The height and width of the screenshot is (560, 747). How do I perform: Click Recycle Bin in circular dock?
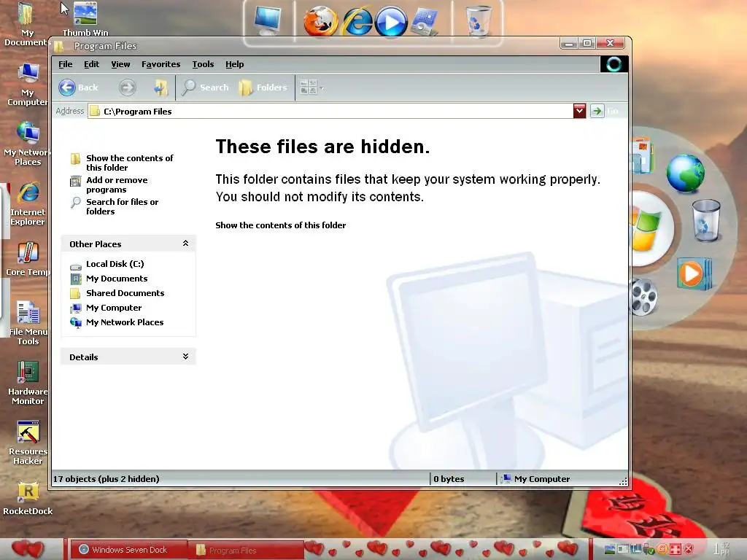coord(705,220)
